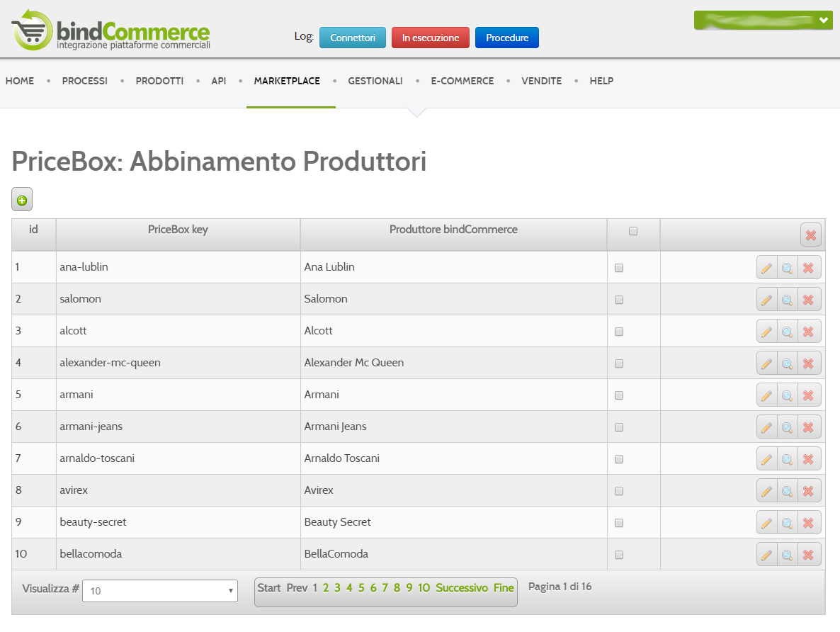Edit the alcott row
This screenshot has width=840, height=632.
766,332
